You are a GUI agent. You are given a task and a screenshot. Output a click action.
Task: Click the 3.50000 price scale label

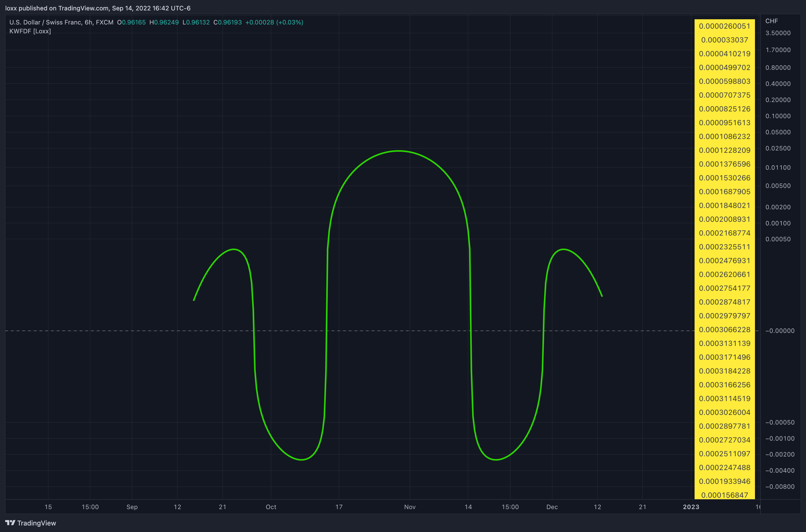tap(778, 33)
